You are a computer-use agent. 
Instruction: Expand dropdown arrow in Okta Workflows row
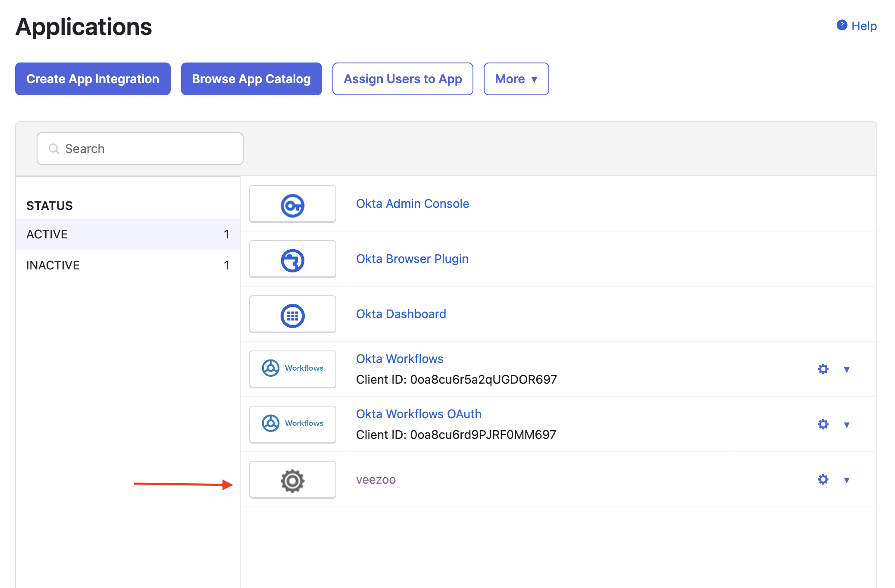tap(847, 369)
